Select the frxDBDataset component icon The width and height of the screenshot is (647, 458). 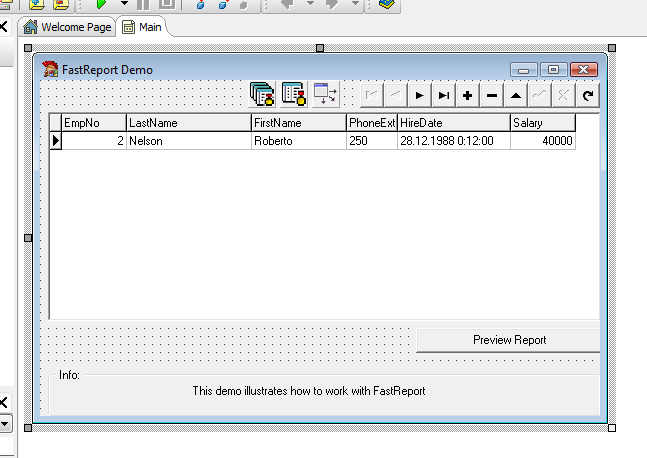tap(293, 94)
